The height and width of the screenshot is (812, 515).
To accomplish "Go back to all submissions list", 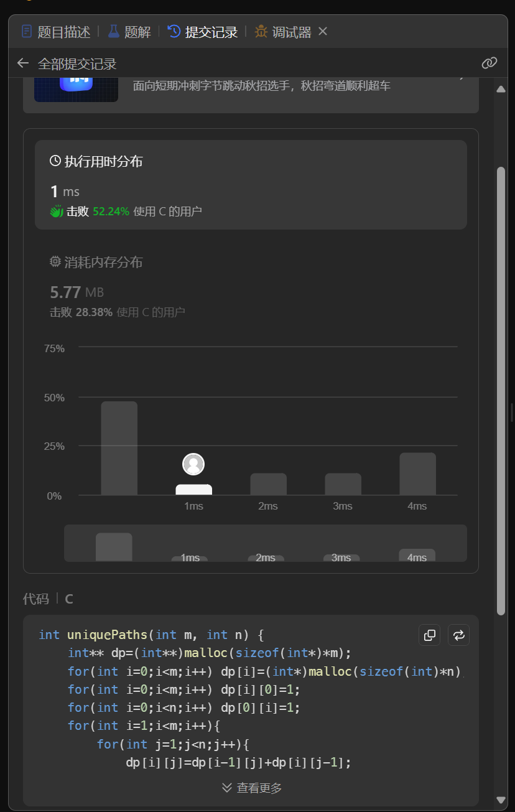I will (23, 63).
